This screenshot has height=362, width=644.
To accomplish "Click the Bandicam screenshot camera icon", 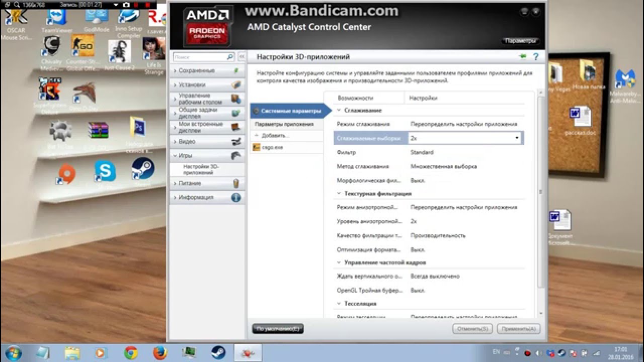I will tap(126, 4).
